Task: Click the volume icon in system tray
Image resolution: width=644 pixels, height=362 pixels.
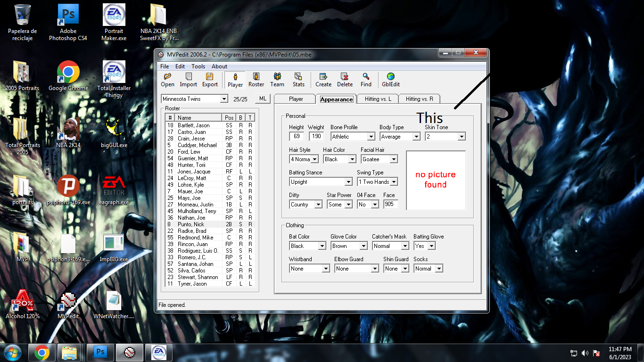Action: (585, 353)
